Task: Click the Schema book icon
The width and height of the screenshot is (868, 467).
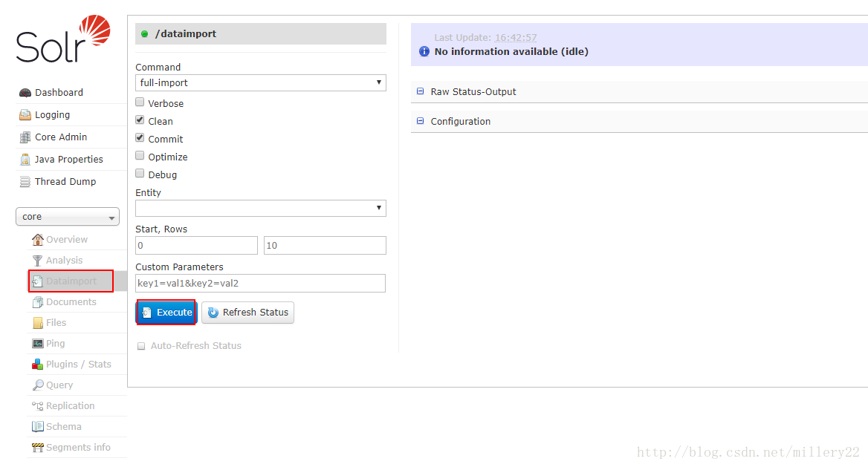Action: point(38,427)
